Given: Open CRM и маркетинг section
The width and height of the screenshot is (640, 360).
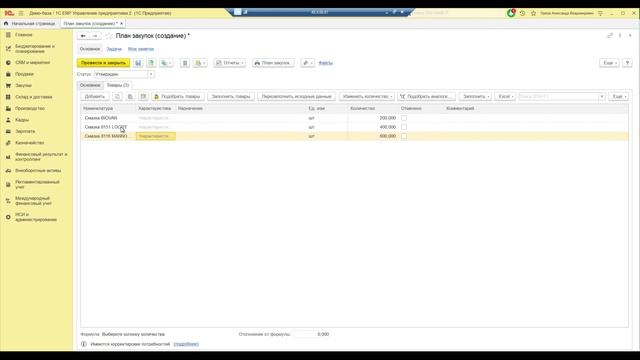Looking at the screenshot, I should 33,63.
